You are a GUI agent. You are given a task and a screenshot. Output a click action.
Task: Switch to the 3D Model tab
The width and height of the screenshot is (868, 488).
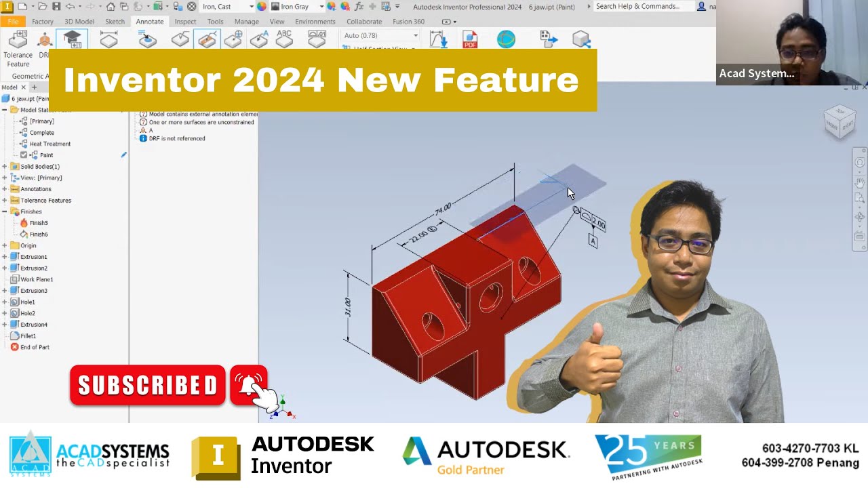(x=79, y=21)
